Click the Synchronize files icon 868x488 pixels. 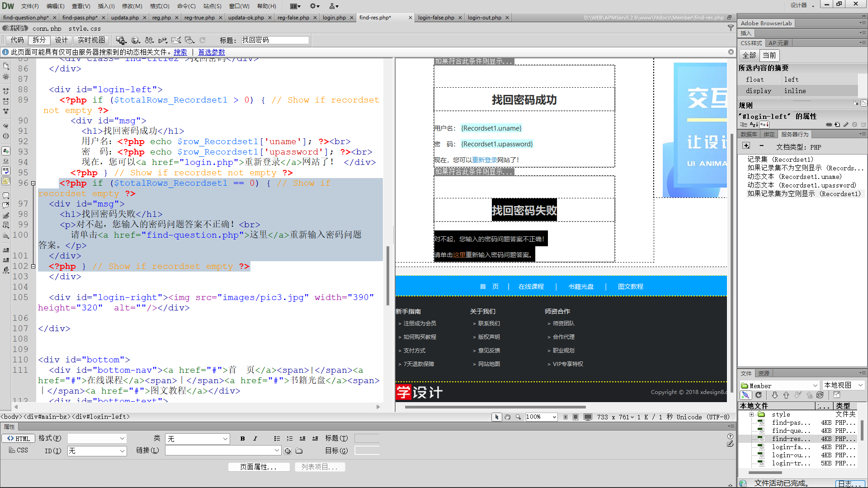coord(820,395)
